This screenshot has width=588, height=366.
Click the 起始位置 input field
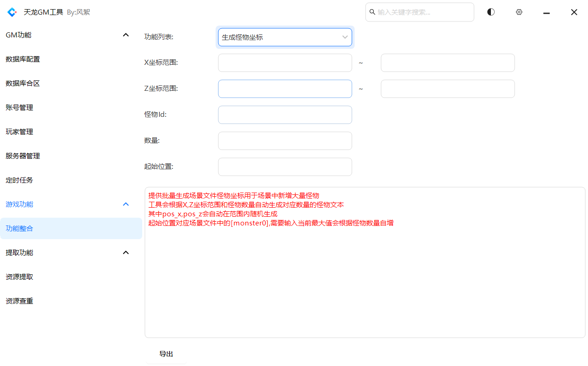tap(285, 167)
